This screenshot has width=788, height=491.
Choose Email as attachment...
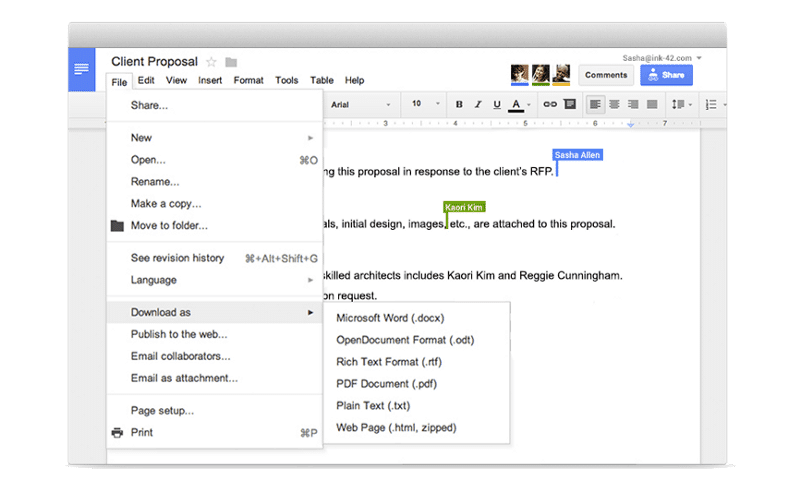coord(215,378)
